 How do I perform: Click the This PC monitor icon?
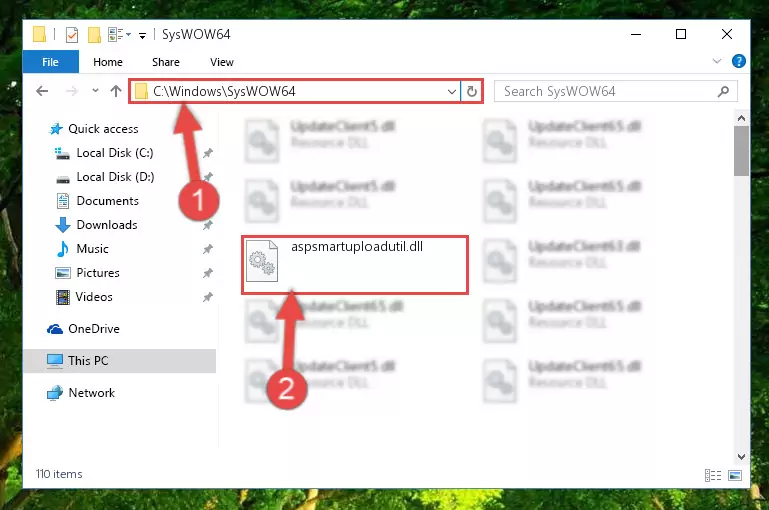click(54, 361)
